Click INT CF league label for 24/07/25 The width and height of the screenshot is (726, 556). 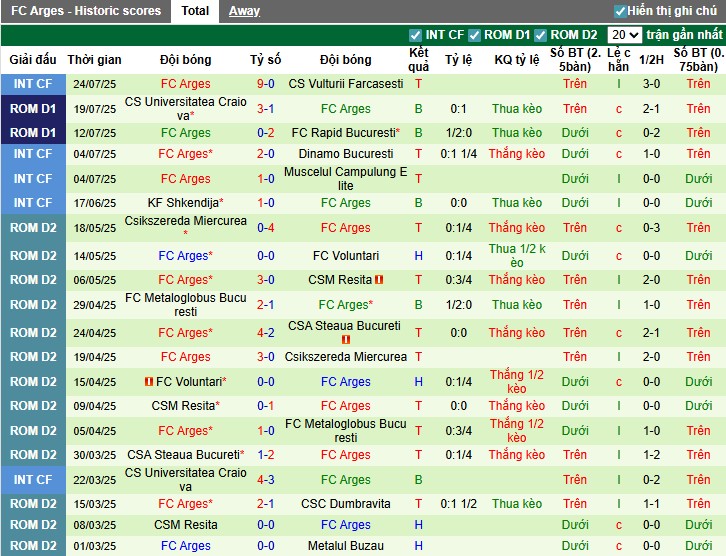point(33,84)
